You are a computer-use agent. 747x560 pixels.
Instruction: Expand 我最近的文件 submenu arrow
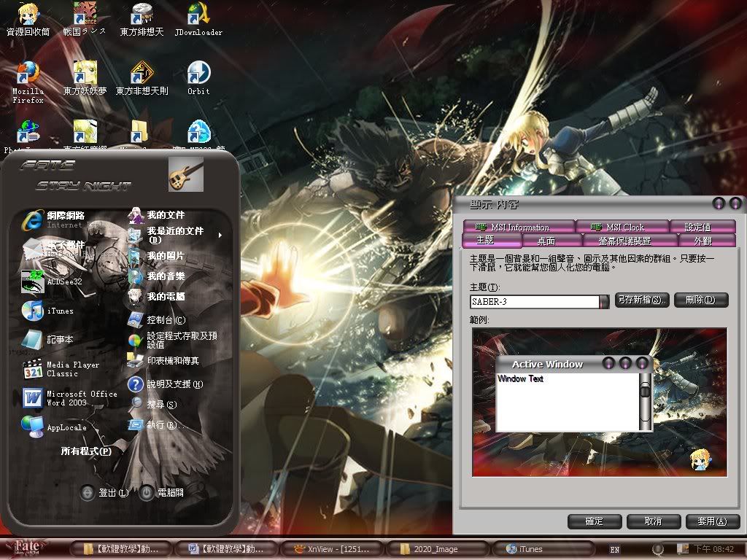pyautogui.click(x=220, y=236)
